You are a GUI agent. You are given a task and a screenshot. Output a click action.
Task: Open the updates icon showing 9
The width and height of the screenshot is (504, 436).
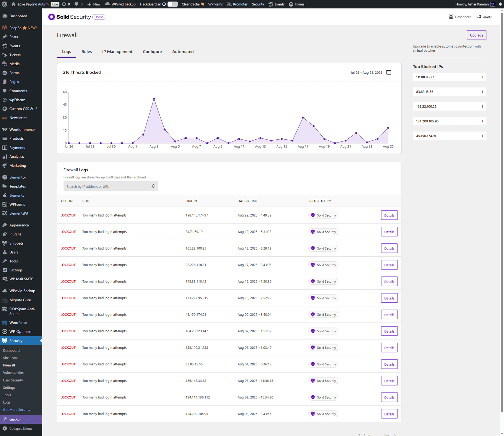(66, 4)
